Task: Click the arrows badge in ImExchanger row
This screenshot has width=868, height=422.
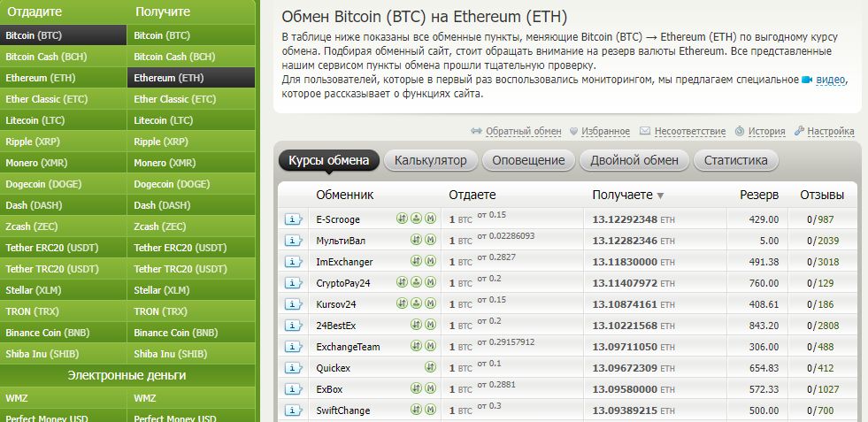Action: click(x=416, y=261)
